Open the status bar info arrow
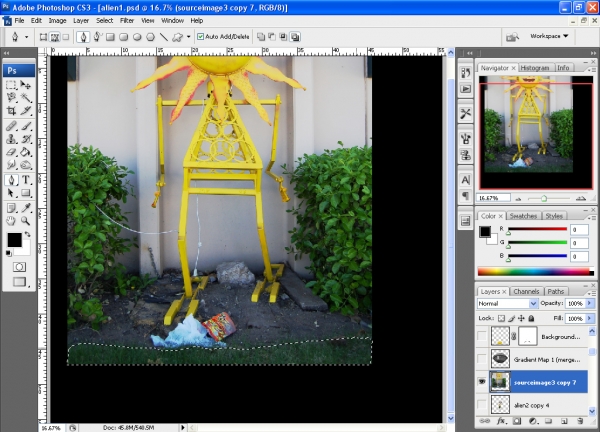The width and height of the screenshot is (600, 432). tap(183, 427)
